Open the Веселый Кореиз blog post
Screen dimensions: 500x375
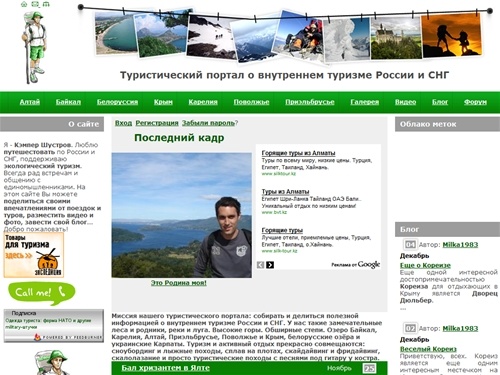click(x=428, y=349)
